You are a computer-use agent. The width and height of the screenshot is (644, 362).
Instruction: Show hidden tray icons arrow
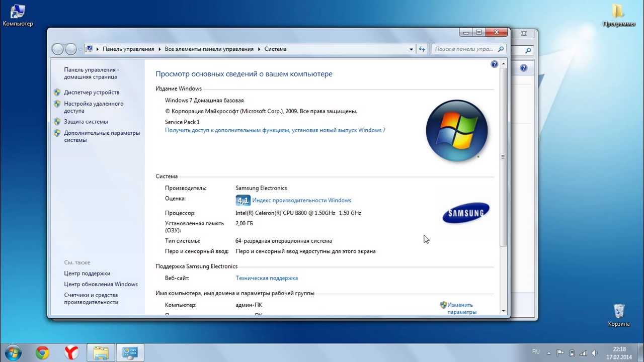[x=549, y=353]
